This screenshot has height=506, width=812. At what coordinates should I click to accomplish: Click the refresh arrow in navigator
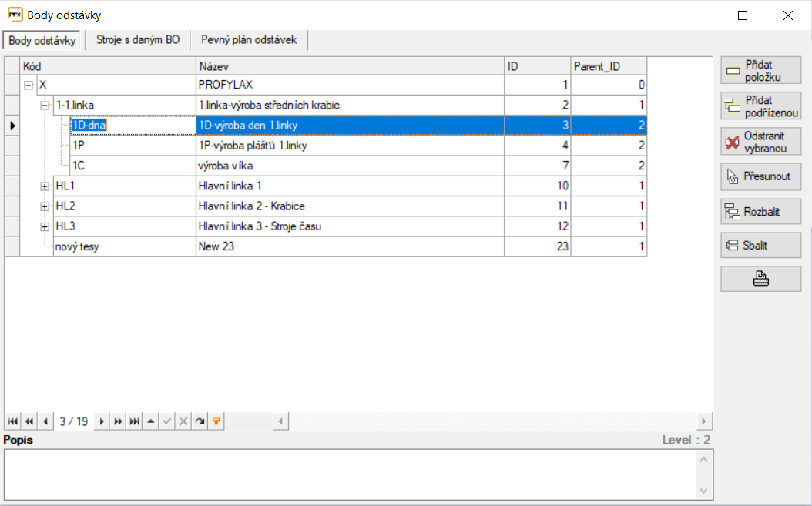tap(200, 421)
